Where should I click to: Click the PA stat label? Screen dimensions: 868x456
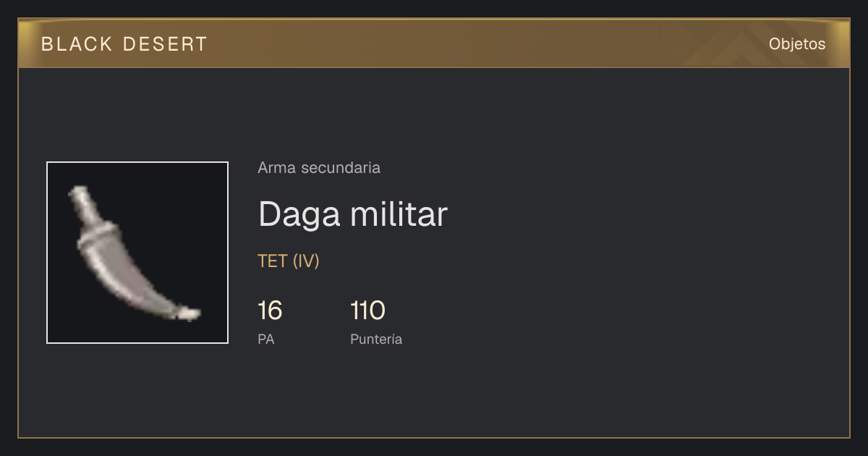click(x=266, y=339)
